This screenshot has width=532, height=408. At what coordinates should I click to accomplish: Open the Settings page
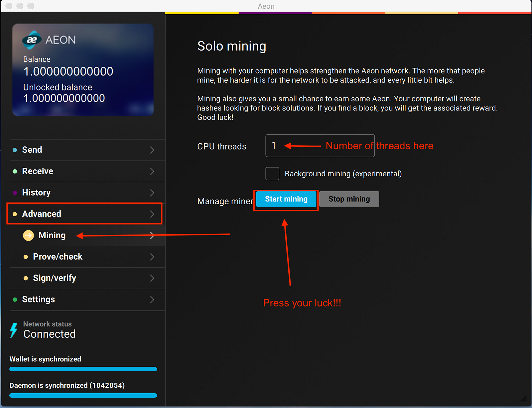(87, 300)
